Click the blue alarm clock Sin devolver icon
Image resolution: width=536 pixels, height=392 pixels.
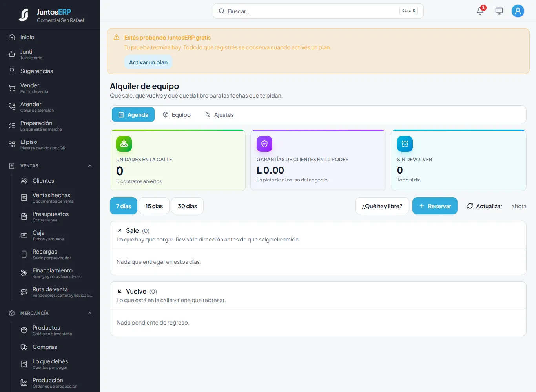coord(405,144)
